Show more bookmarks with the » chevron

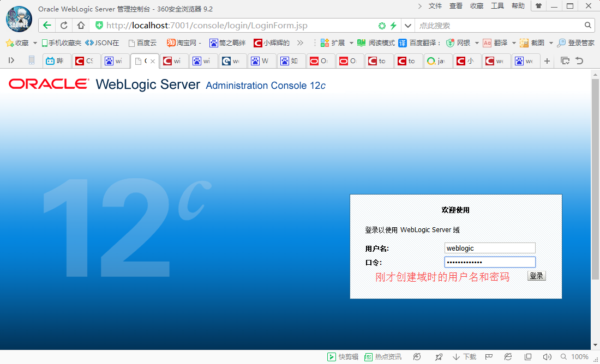click(300, 43)
